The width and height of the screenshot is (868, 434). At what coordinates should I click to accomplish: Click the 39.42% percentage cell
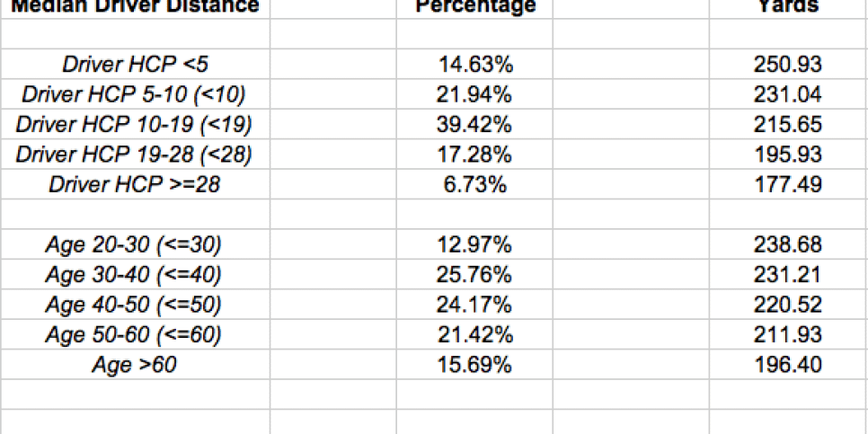click(x=474, y=124)
